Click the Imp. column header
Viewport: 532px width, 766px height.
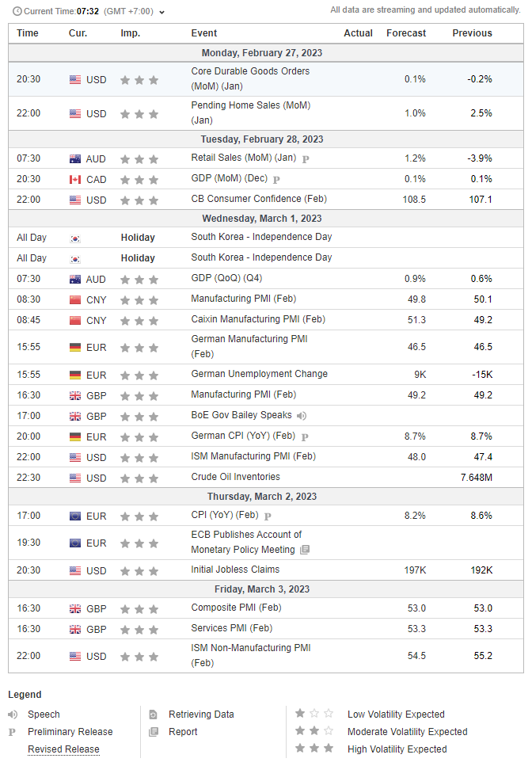(130, 33)
